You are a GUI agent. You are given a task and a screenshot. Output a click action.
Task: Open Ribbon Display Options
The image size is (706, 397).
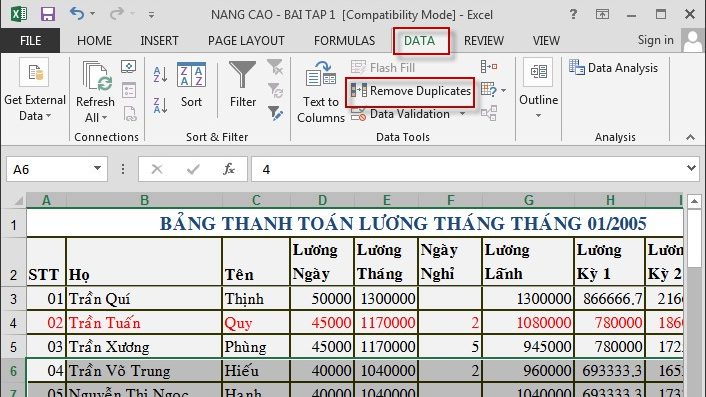tap(602, 14)
